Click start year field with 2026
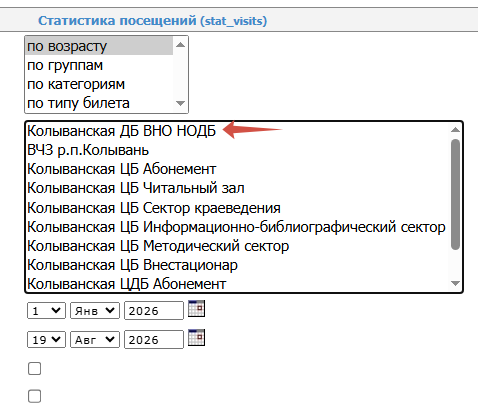 pos(154,311)
